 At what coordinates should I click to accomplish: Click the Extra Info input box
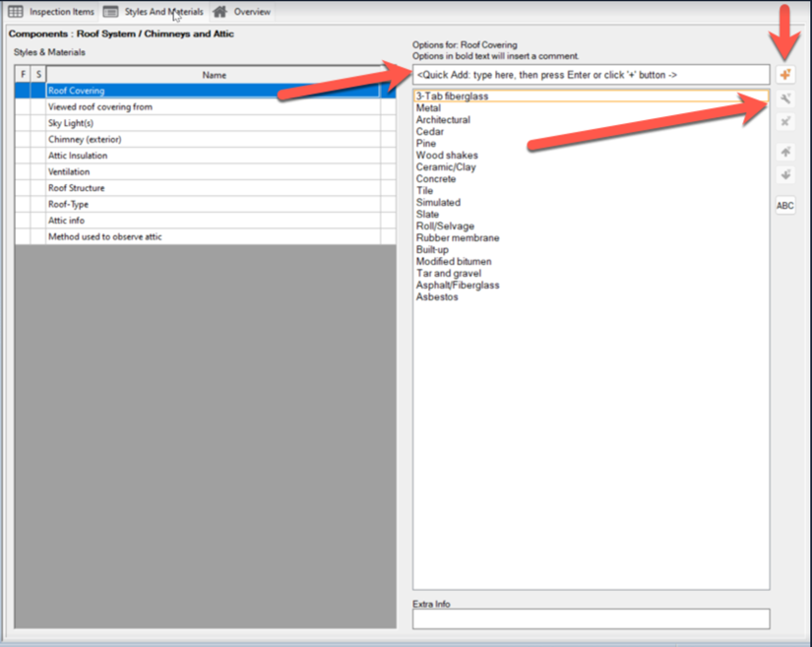pyautogui.click(x=591, y=618)
